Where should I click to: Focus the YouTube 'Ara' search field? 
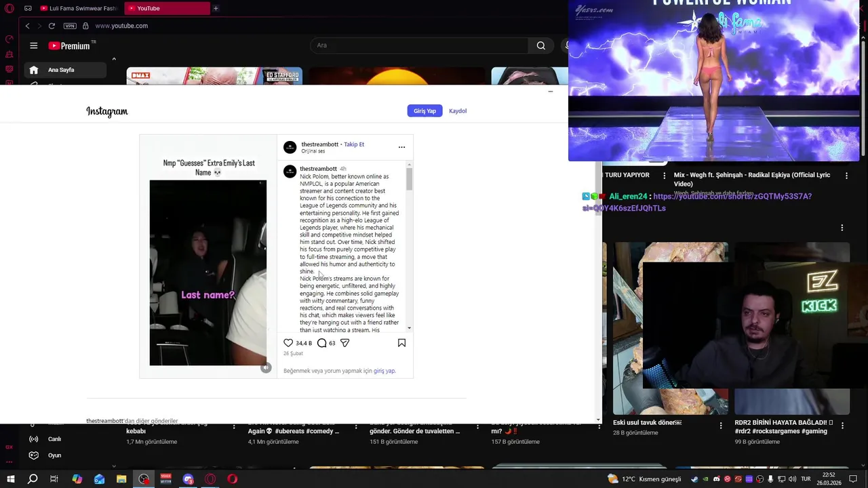point(419,45)
